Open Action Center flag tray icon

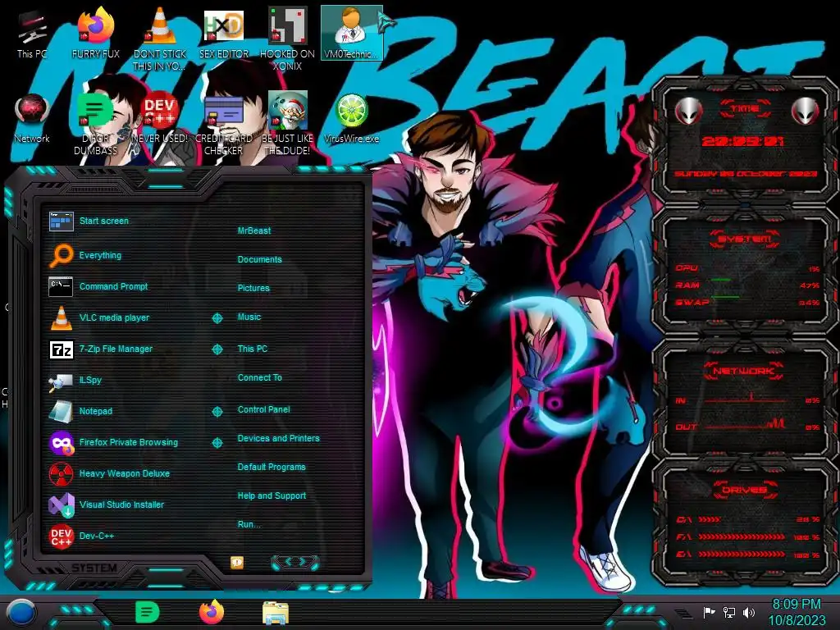709,612
